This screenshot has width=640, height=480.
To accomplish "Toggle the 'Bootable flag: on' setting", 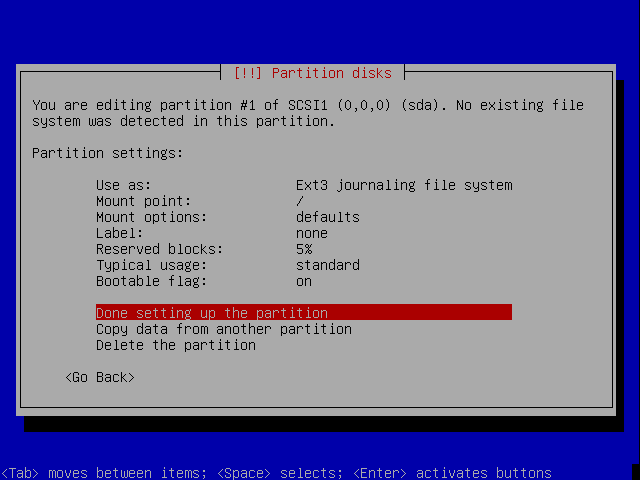I will [304, 281].
